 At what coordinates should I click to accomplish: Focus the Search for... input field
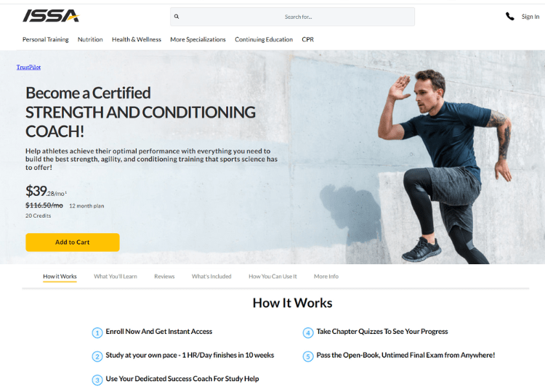[292, 17]
